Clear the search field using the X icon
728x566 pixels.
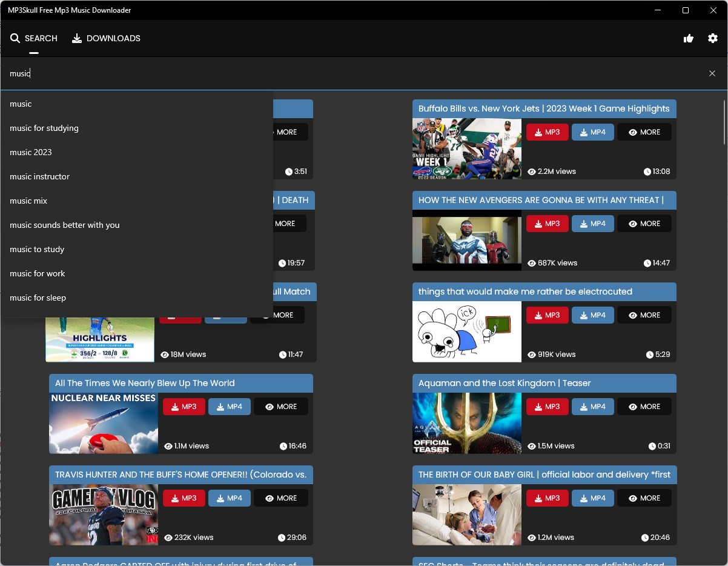(x=712, y=73)
